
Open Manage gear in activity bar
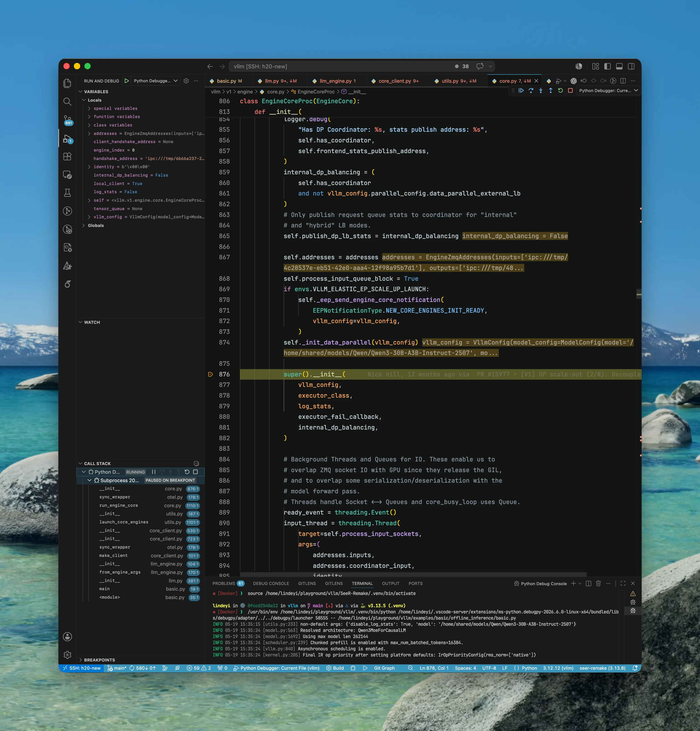(x=67, y=654)
